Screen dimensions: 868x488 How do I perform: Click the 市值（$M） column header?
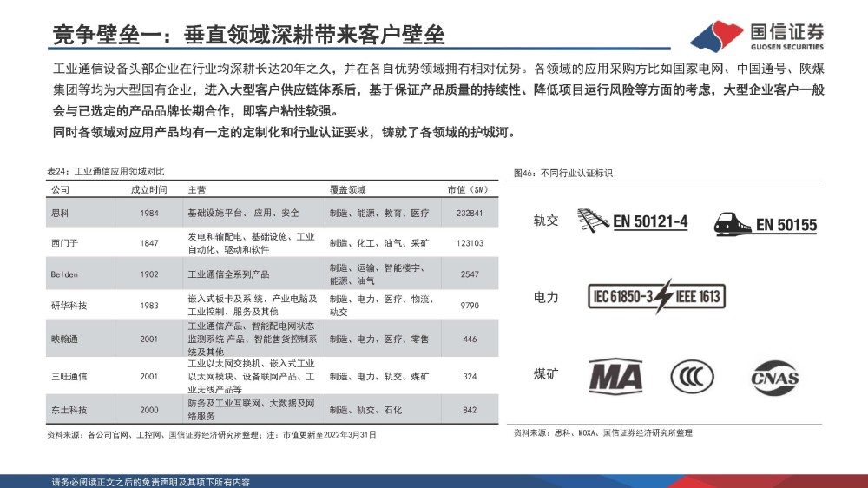(x=469, y=189)
